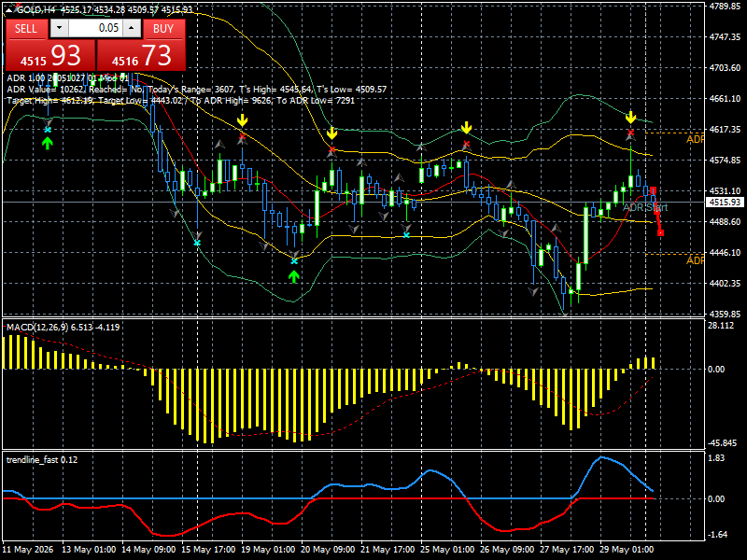Viewport: 747px width, 560px height.
Task: Click the 4359.85 price scale label
Action: [726, 315]
